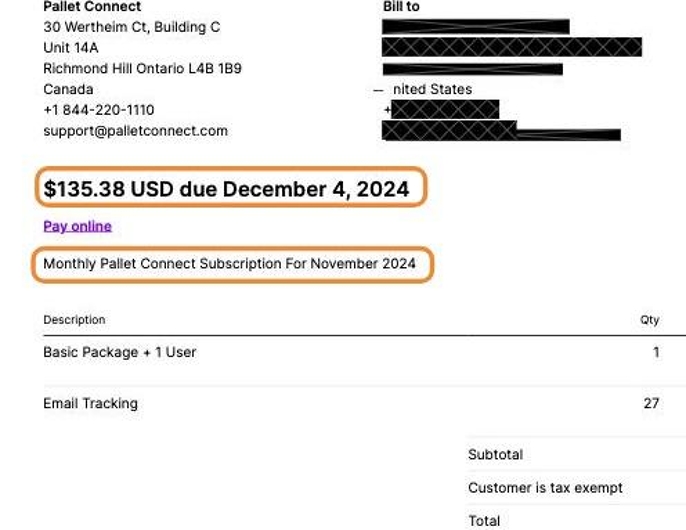The image size is (686, 530).
Task: Select the Email Tracking line item
Action: [x=91, y=404]
